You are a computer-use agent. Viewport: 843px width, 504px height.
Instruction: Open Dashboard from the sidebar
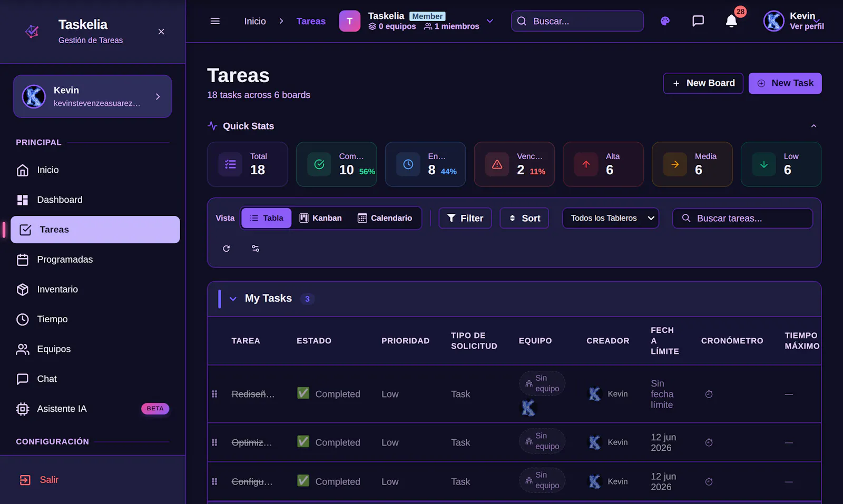coord(95,200)
